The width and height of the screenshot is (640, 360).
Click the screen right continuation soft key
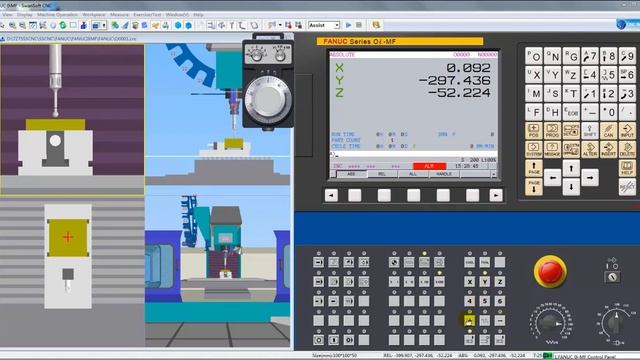pos(496,196)
